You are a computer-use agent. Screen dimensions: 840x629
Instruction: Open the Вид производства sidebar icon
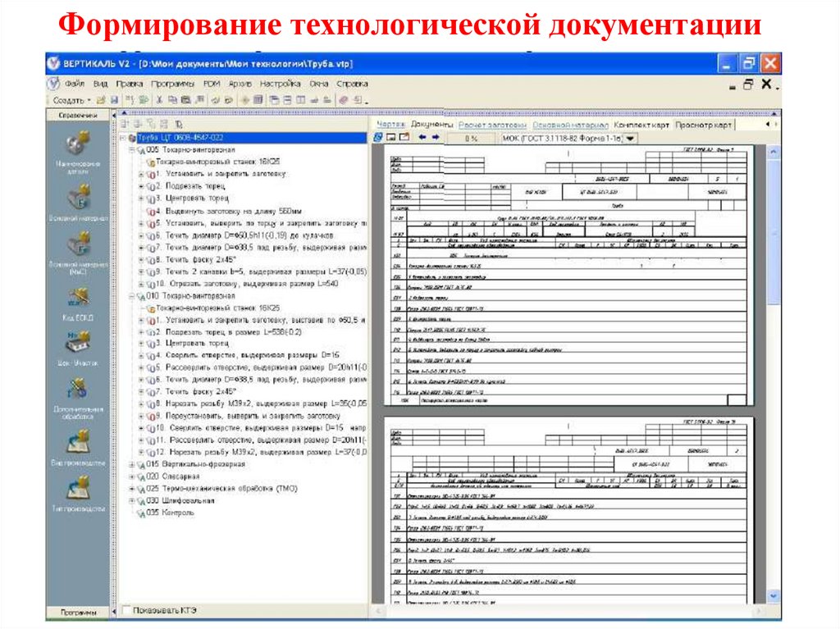coord(78,442)
